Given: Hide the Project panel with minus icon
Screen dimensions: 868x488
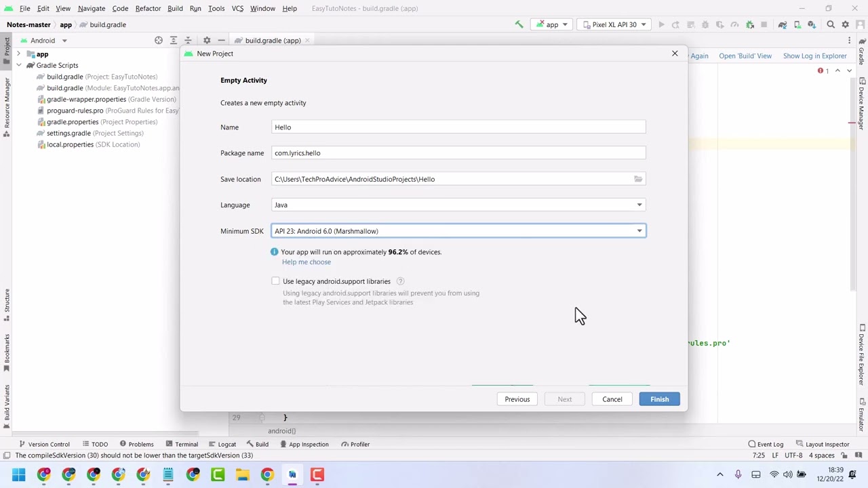Looking at the screenshot, I should tap(221, 40).
